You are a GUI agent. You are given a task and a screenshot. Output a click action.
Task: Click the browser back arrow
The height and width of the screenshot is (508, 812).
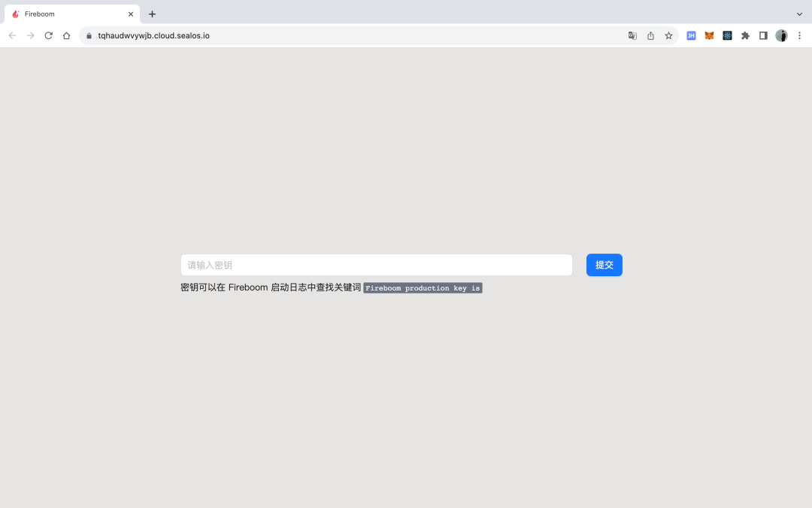coord(13,36)
